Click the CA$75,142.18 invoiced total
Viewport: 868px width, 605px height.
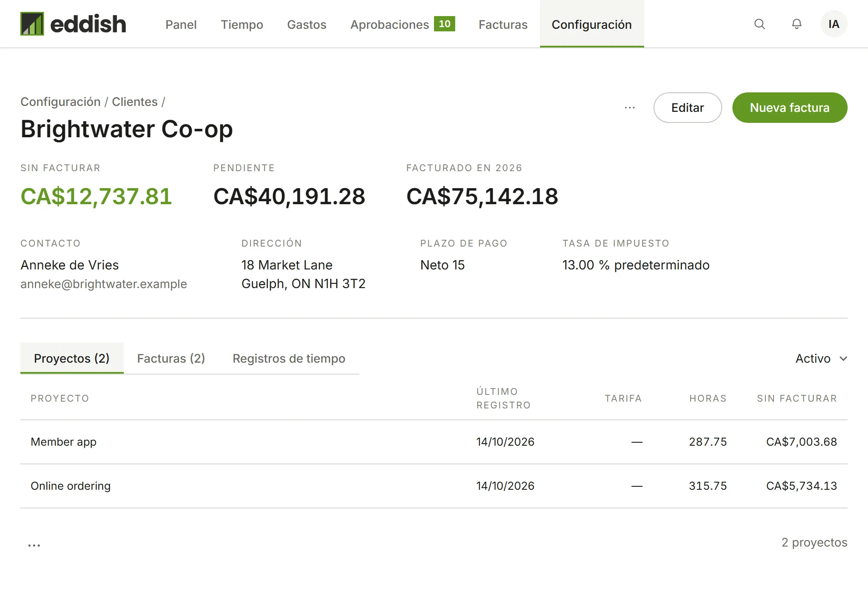[482, 197]
